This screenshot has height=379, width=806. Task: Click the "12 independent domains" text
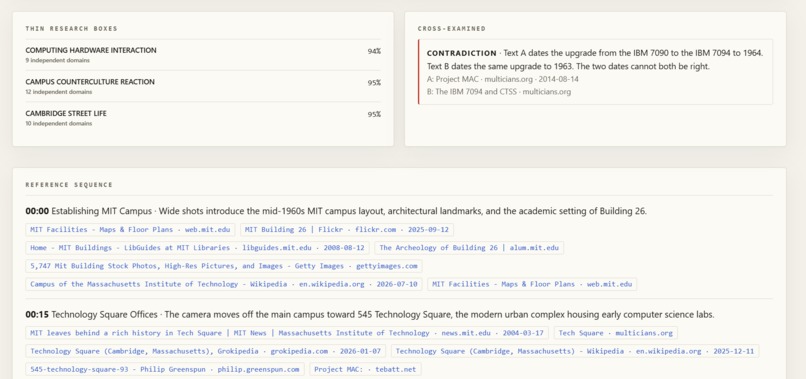point(59,92)
